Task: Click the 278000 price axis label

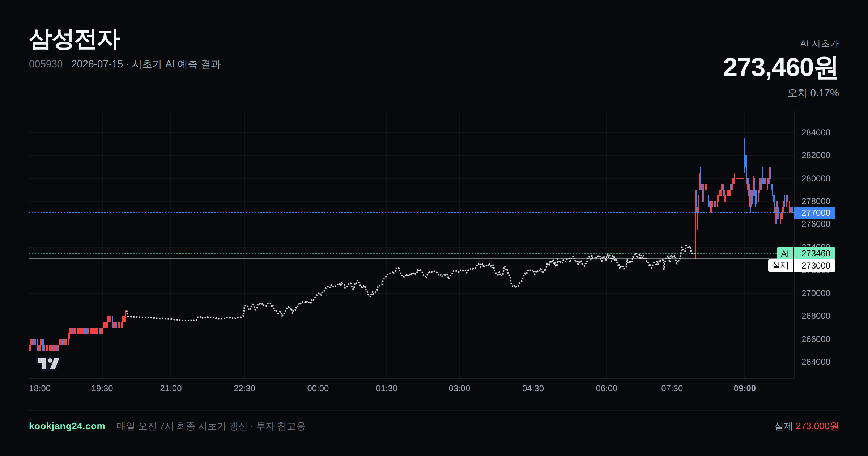Action: [816, 201]
